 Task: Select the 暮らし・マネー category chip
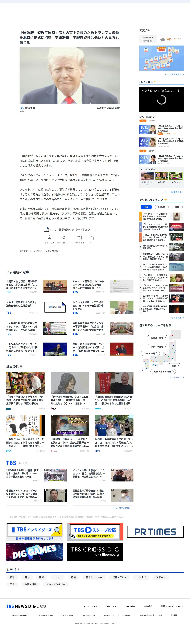(x=94, y=578)
